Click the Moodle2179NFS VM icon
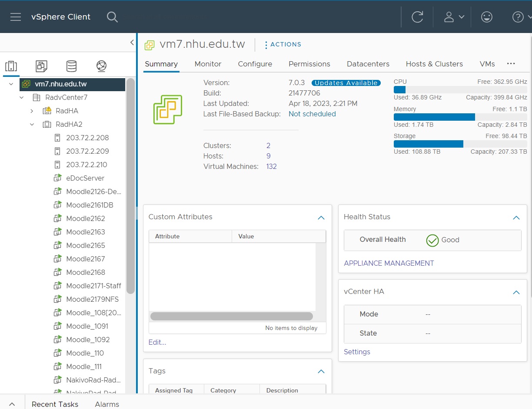The width and height of the screenshot is (532, 409). [57, 299]
